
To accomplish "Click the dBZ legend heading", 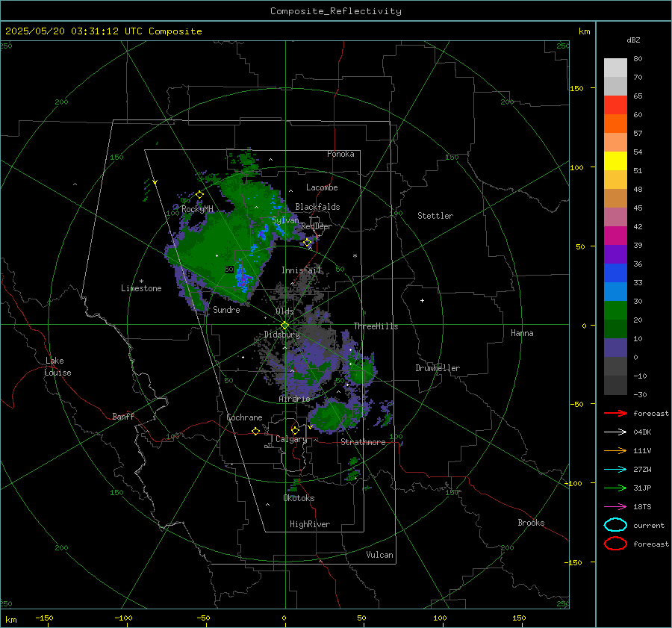I will [633, 40].
